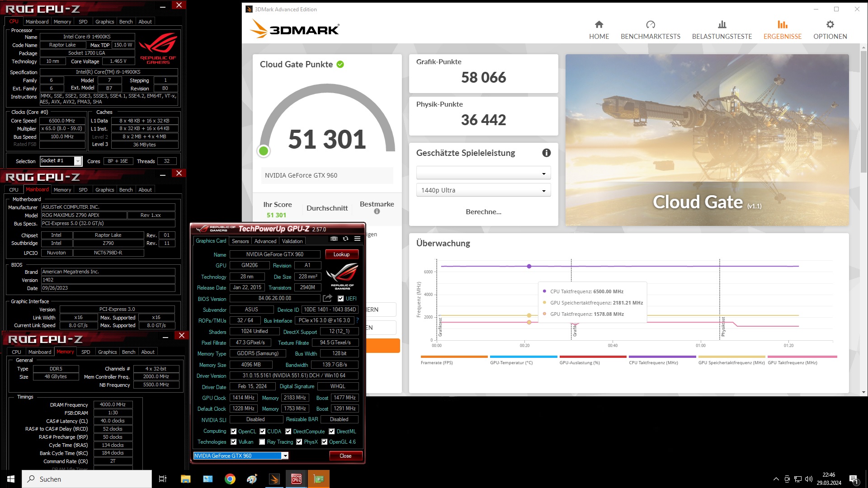Click the GPU-Temperatur blue legend bar
The width and height of the screenshot is (868, 488).
point(524,357)
